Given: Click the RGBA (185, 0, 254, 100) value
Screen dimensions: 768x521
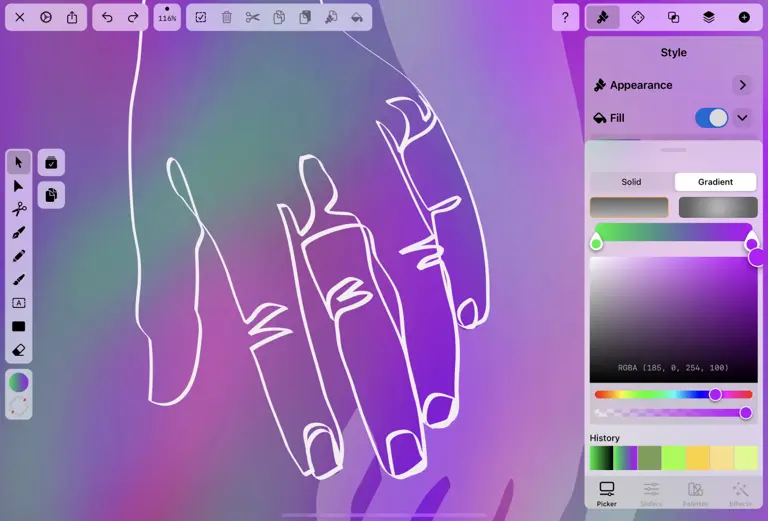Looking at the screenshot, I should pos(673,368).
